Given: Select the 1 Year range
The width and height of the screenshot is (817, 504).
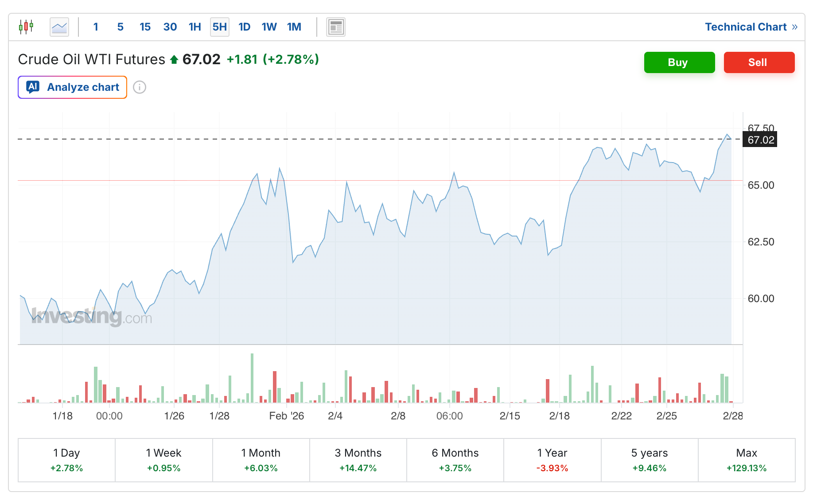Looking at the screenshot, I should click(x=552, y=460).
